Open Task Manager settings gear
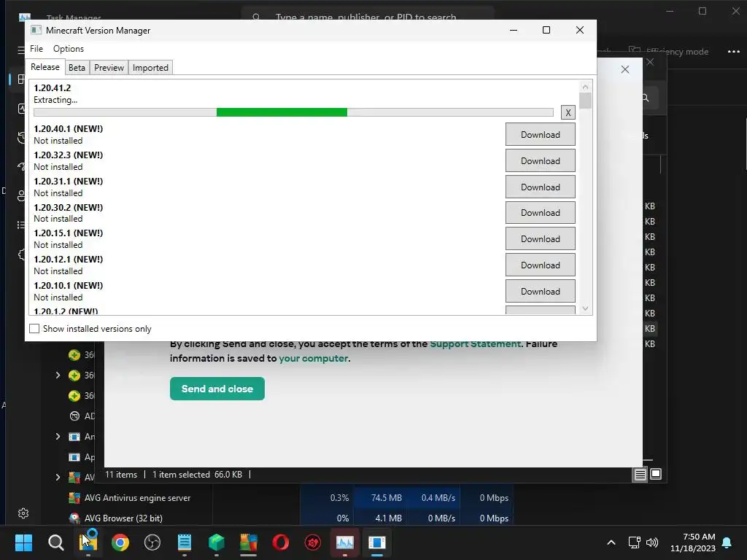The height and width of the screenshot is (560, 747). 23,513
